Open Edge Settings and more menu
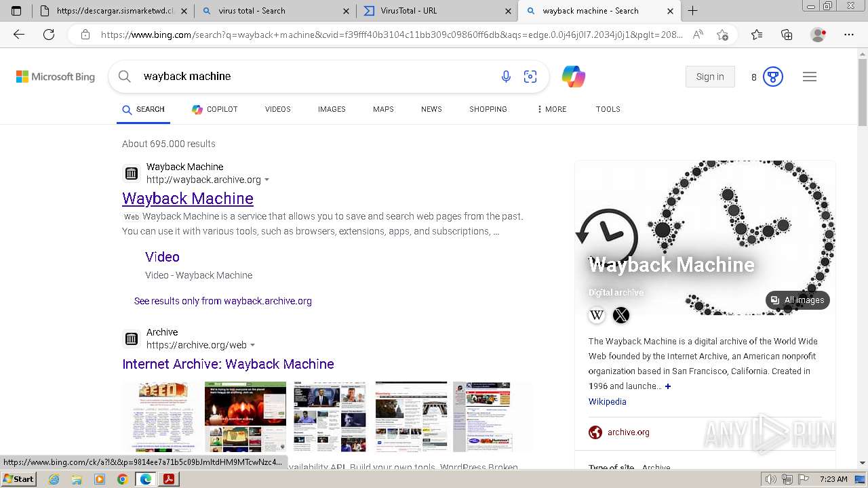This screenshot has height=488, width=868. coord(849,35)
